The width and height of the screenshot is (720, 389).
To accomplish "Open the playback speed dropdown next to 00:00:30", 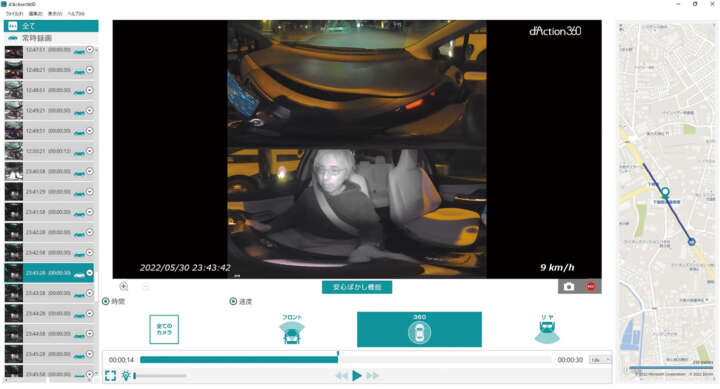I will (600, 360).
